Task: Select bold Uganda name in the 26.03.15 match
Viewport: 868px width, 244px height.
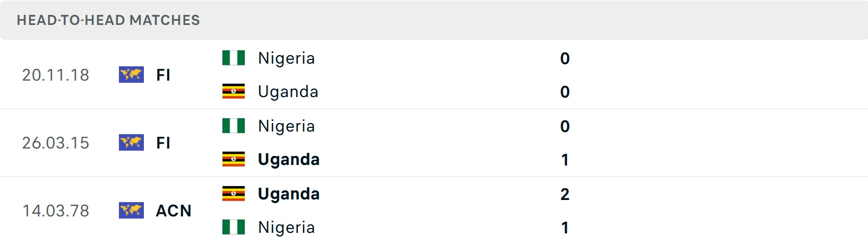Action: [288, 160]
